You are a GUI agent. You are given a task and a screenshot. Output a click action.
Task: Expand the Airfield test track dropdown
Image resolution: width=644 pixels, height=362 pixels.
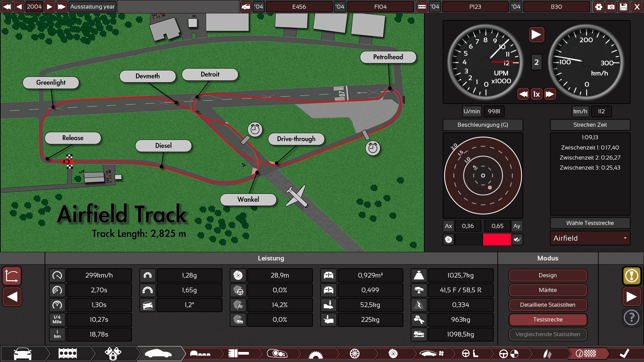click(590, 238)
